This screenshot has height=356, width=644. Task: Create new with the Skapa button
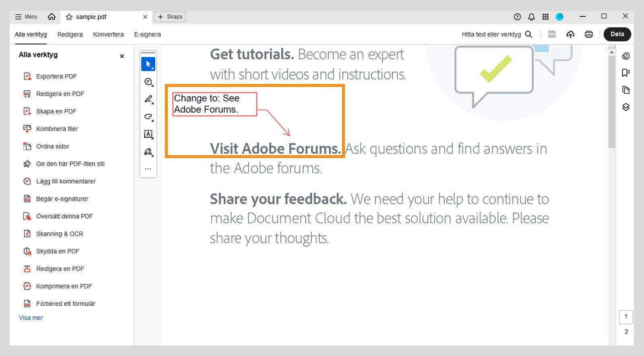[x=170, y=17]
